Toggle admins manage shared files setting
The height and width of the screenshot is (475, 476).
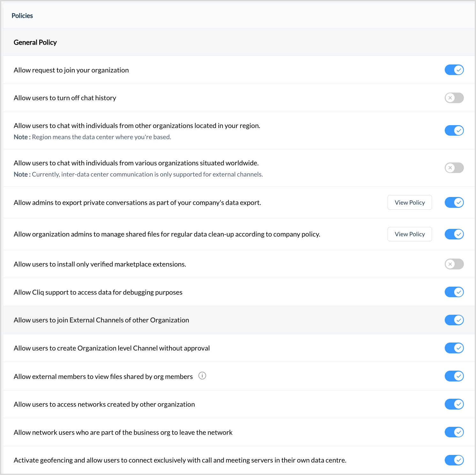(454, 234)
